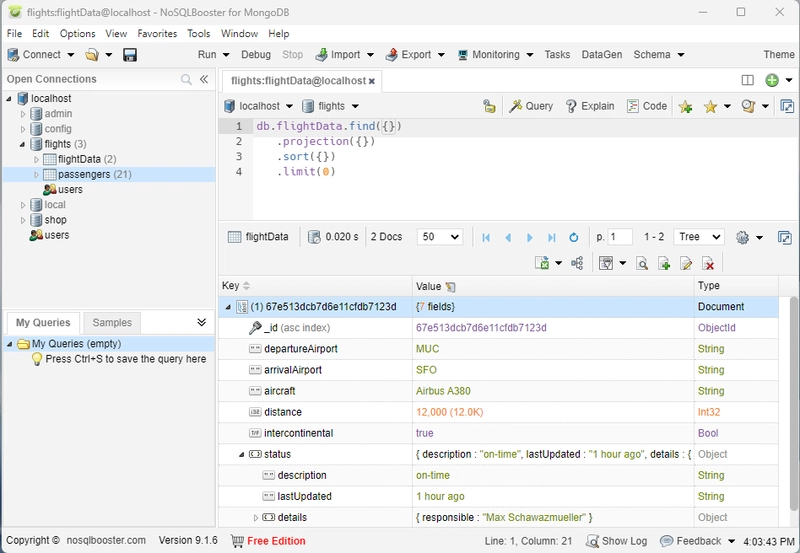Close the flights:flightData@localhost tab
Screen dimensions: 800x553
tap(372, 81)
